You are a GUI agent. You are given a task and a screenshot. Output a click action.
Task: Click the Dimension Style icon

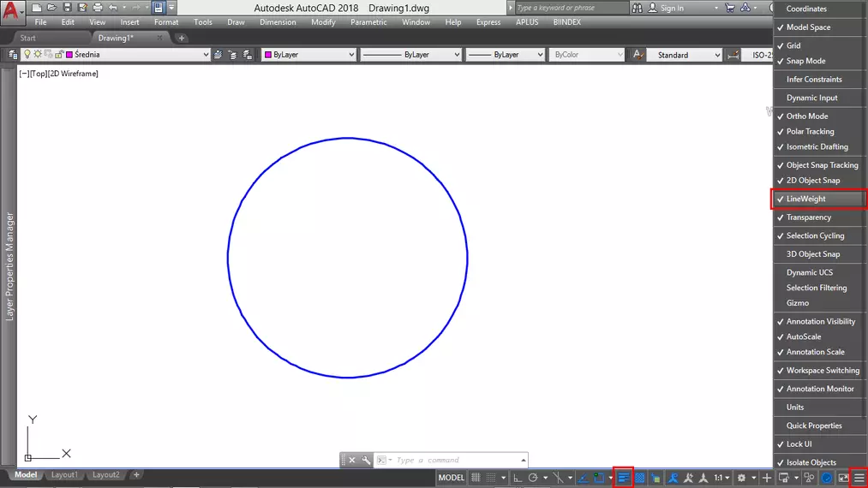coord(733,55)
